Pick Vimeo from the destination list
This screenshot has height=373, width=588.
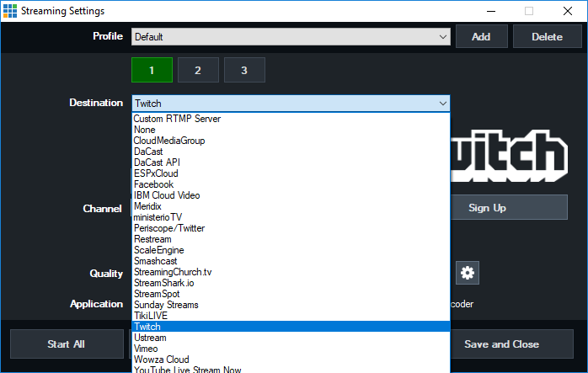(147, 349)
